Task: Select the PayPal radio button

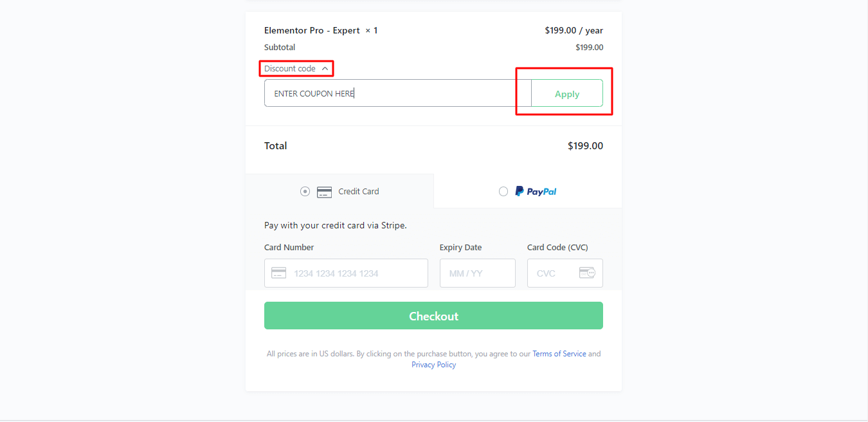Action: tap(503, 191)
